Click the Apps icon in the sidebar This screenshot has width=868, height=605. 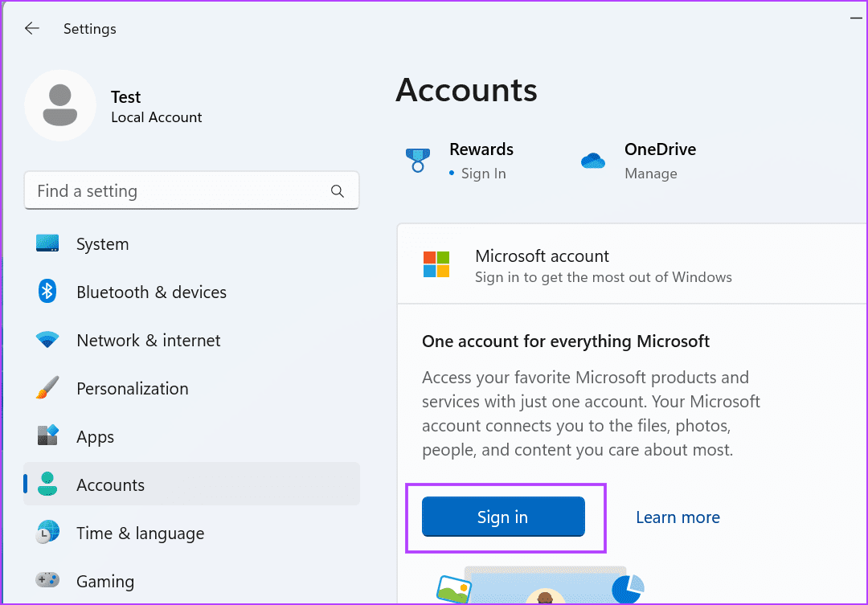[x=47, y=435]
